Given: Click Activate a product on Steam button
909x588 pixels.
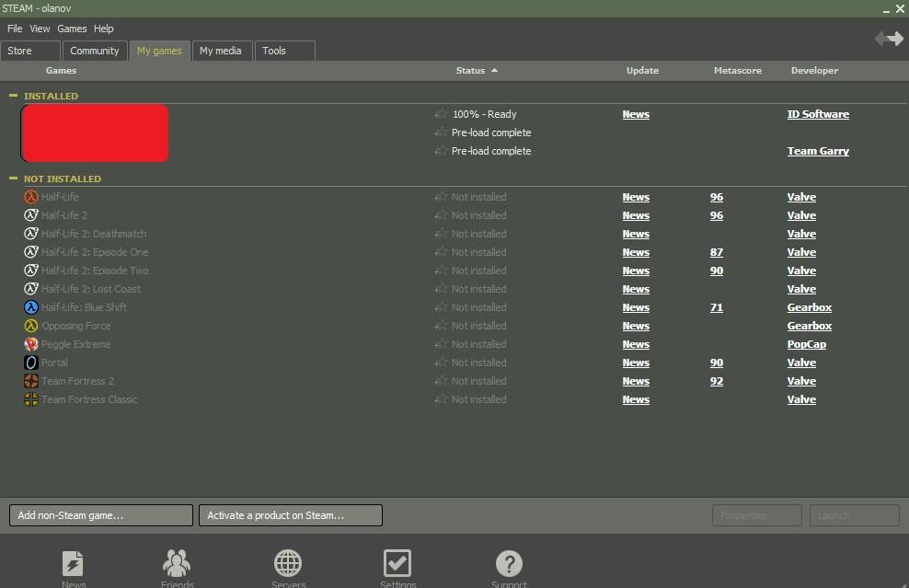Looking at the screenshot, I should point(291,515).
